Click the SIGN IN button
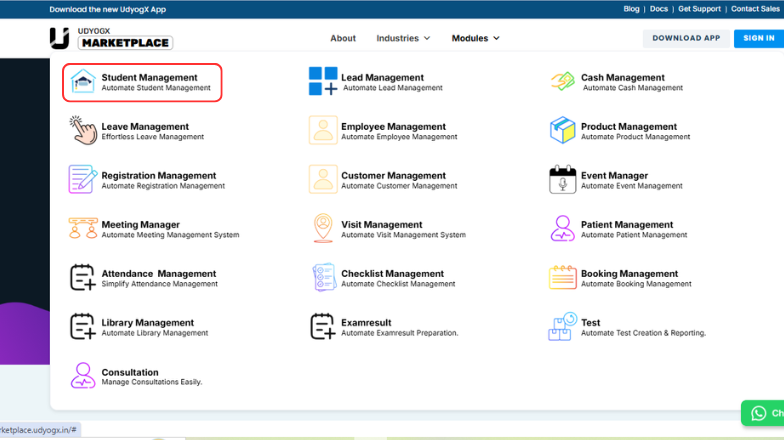Screen dimensions: 784x440 (758, 38)
